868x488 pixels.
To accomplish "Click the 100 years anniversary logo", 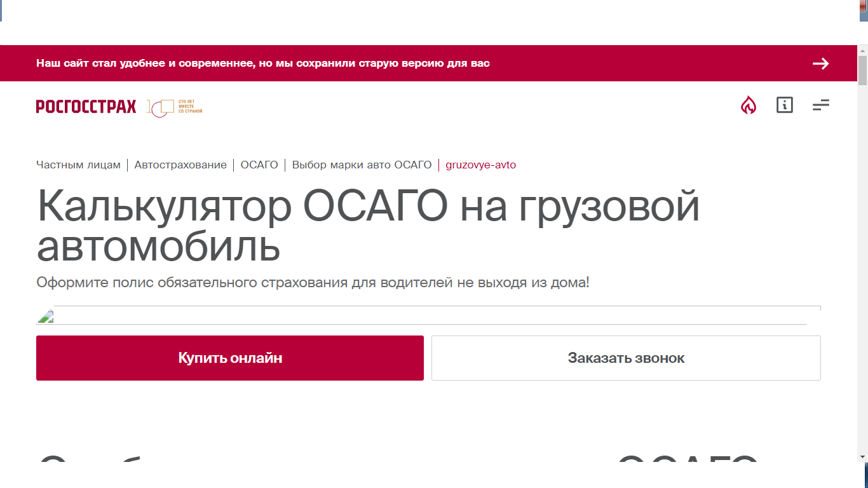I will pos(174,107).
